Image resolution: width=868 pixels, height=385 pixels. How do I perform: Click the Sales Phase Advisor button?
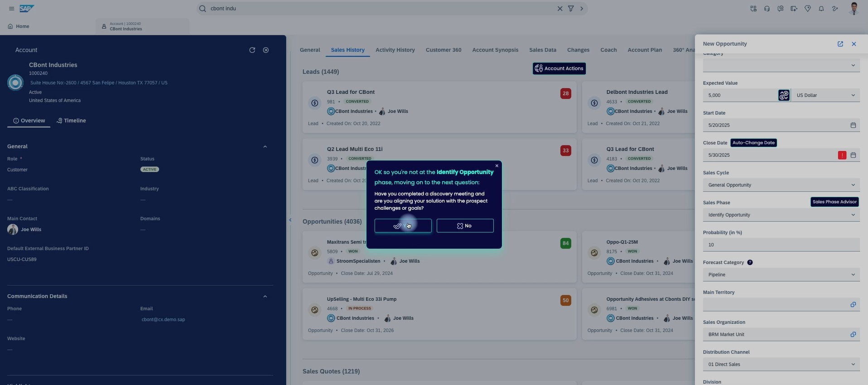pyautogui.click(x=834, y=202)
